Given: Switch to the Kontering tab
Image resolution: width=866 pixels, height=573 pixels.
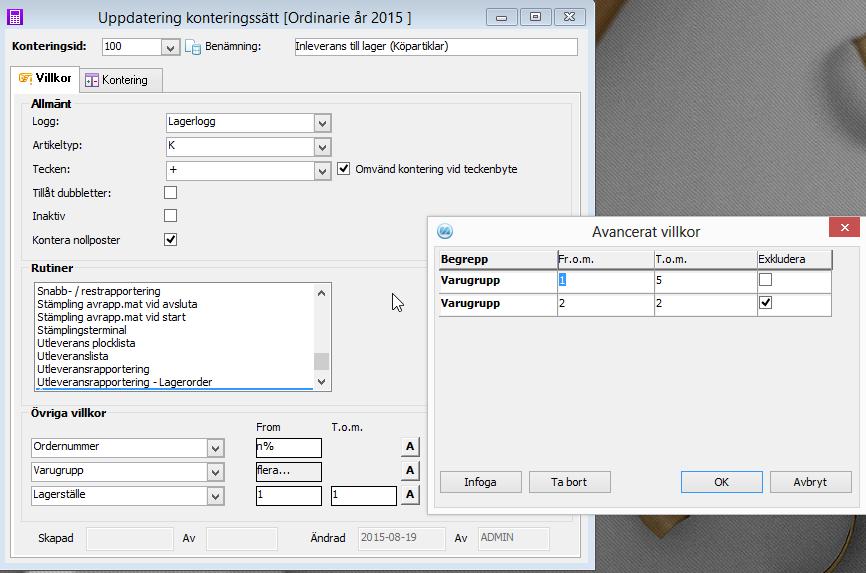Looking at the screenshot, I should [x=120, y=80].
